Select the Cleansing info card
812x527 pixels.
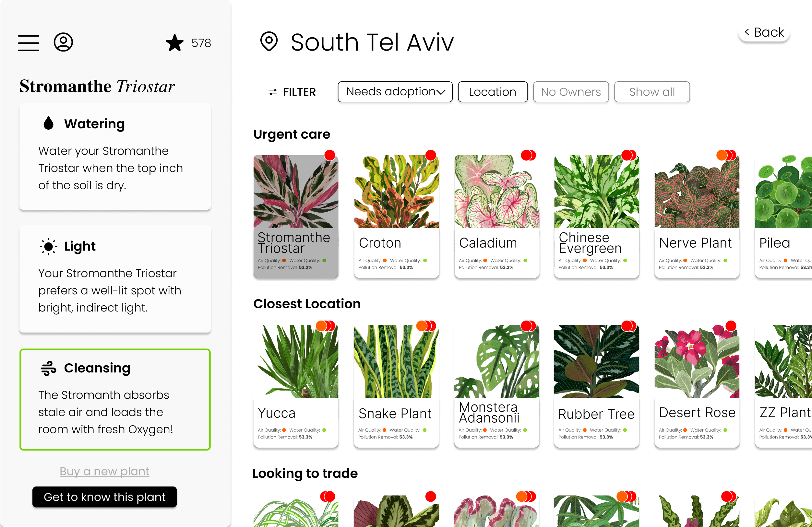[115, 399]
